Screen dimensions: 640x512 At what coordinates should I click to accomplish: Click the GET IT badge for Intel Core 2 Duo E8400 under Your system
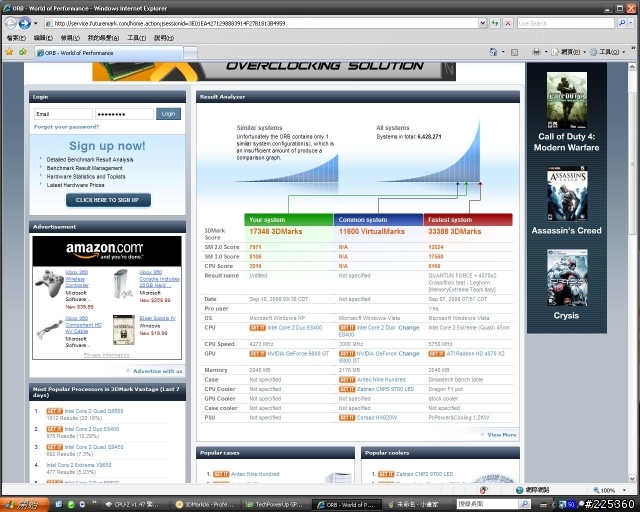257,328
